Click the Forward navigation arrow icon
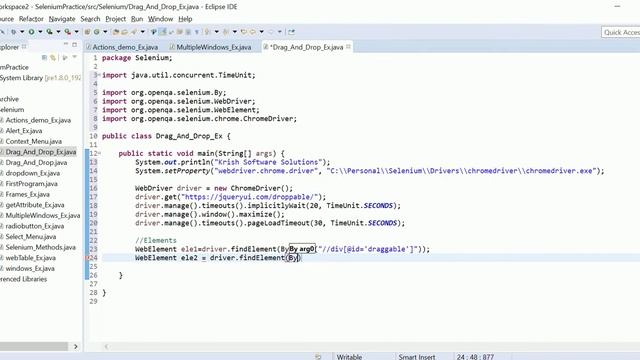The width and height of the screenshot is (640, 360). coord(271,31)
